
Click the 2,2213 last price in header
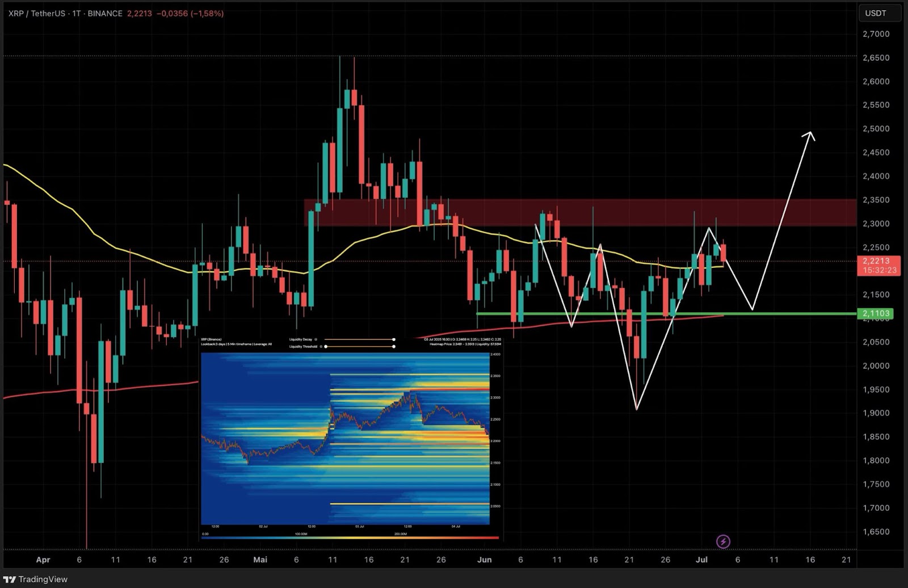click(x=140, y=13)
